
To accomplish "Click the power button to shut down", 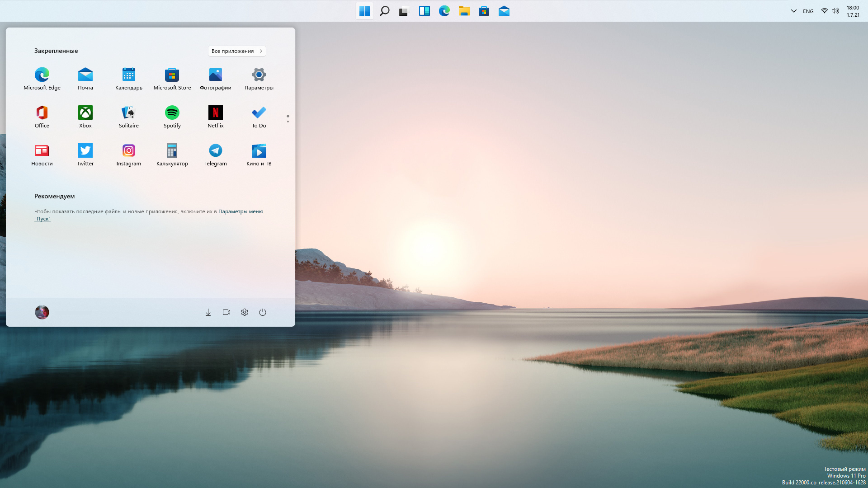I will (262, 312).
